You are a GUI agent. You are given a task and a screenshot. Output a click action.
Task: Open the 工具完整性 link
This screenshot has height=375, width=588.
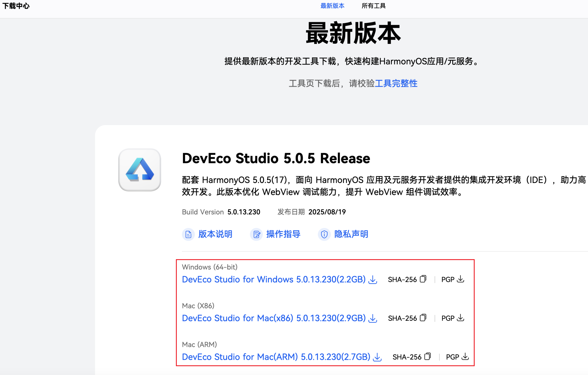click(x=396, y=84)
